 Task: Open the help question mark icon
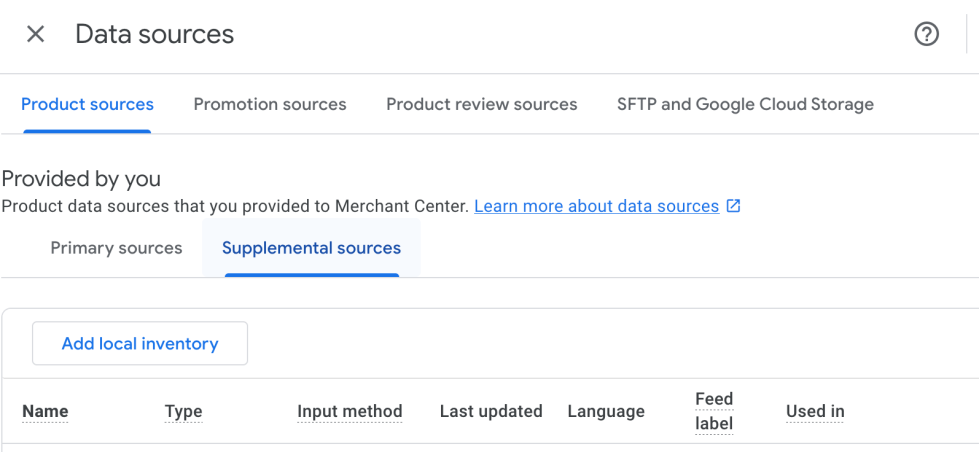point(927,34)
